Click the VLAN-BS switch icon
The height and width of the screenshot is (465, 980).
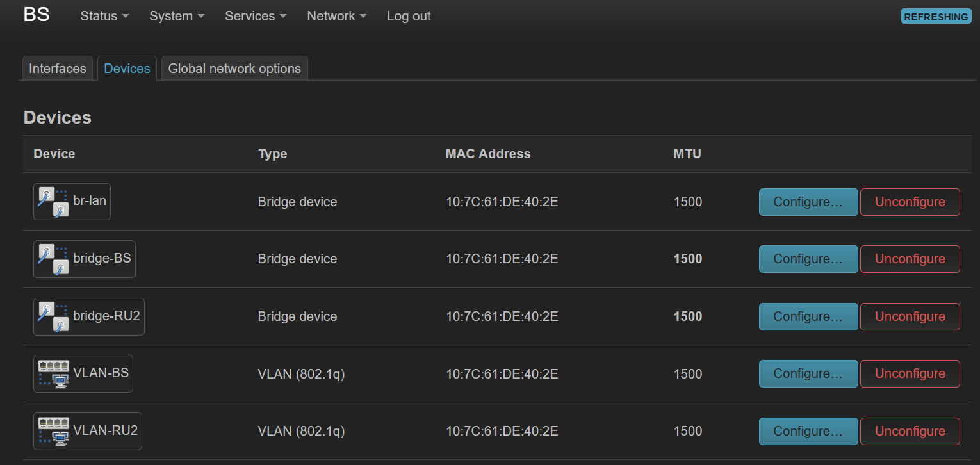coord(53,373)
